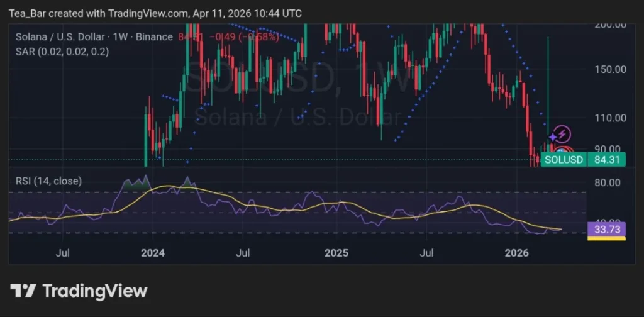The width and height of the screenshot is (644, 317).
Task: Click the red circular event icon
Action: point(565,152)
